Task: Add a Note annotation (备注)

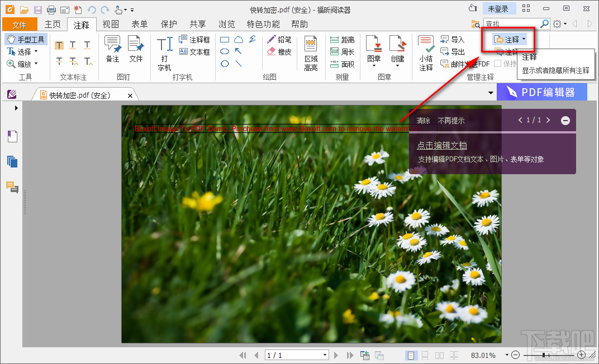Action: pos(112,50)
